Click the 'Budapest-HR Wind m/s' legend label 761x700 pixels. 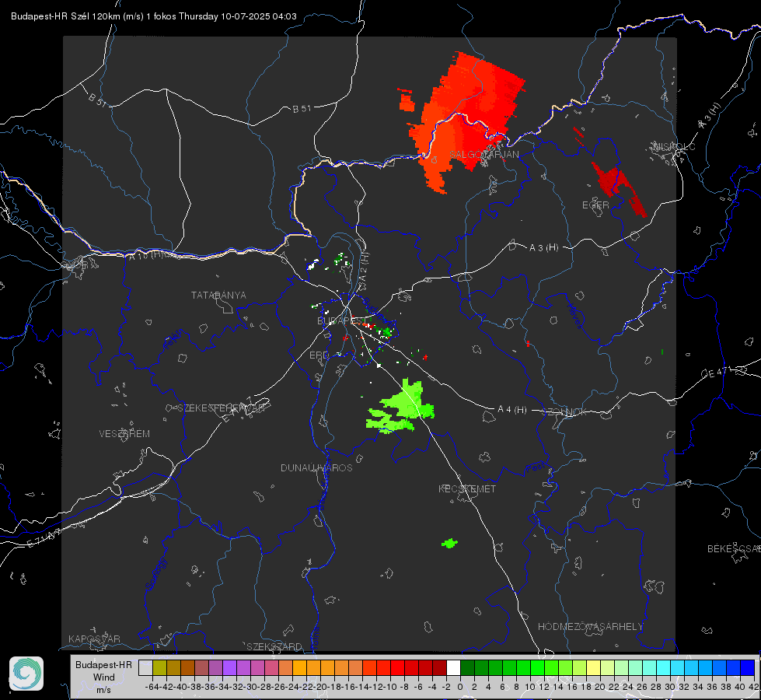click(x=104, y=677)
